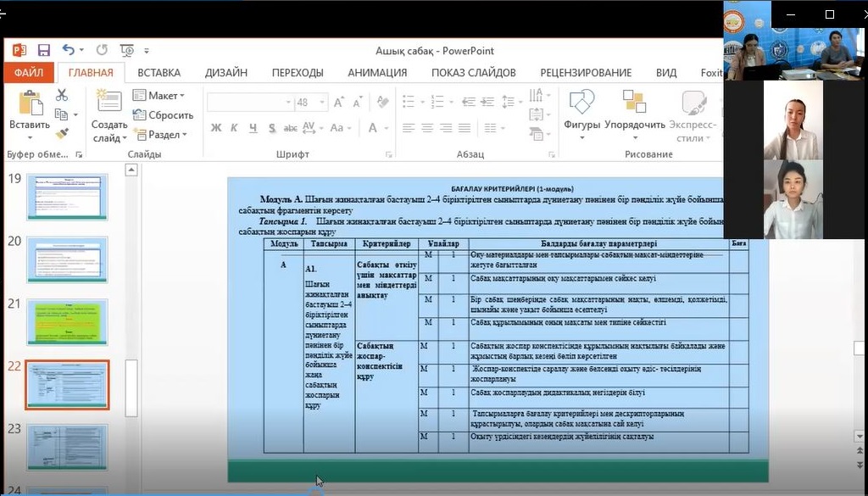Open the Раздел section dropdown
Screen dimensions: 868x496
coord(159,135)
